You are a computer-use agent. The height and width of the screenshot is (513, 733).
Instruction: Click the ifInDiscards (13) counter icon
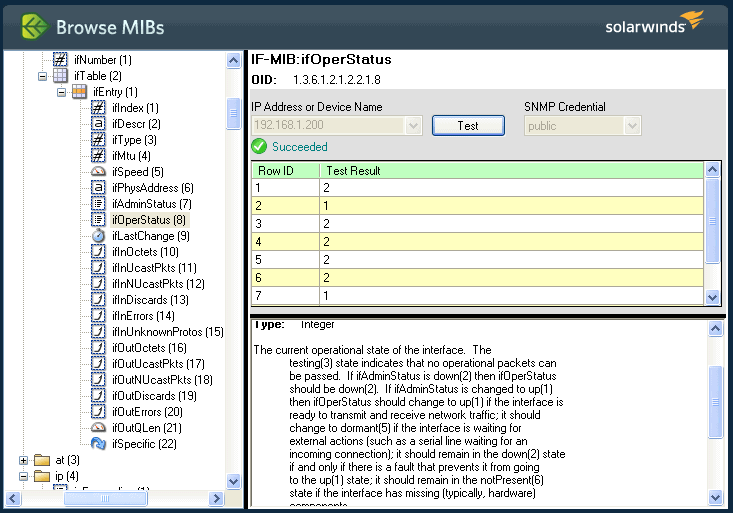click(x=98, y=299)
